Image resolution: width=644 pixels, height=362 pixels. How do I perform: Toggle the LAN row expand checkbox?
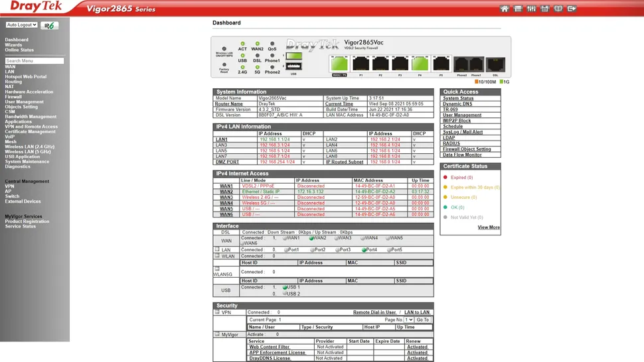point(217,249)
